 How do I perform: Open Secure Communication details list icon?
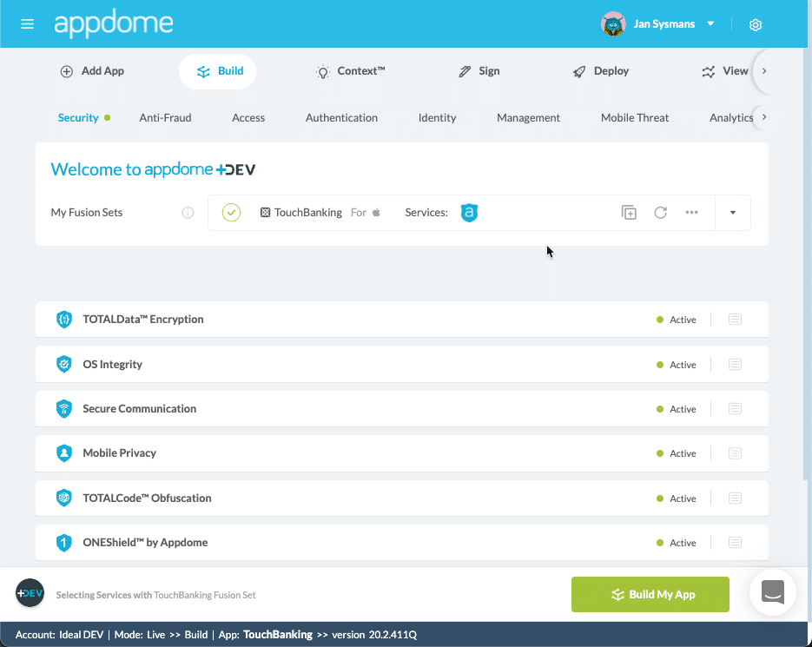point(735,409)
